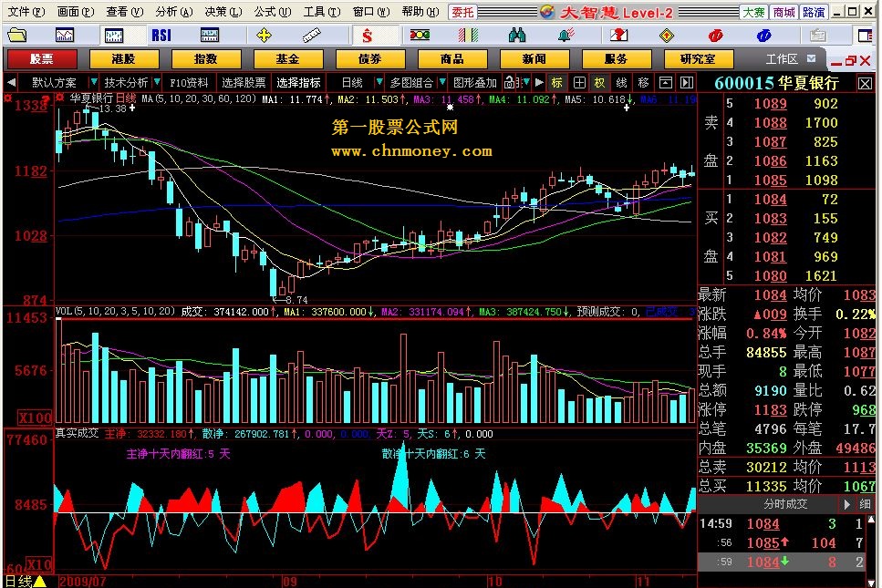
Task: Click the striped bars toolbar icon
Action: pyautogui.click(x=468, y=36)
